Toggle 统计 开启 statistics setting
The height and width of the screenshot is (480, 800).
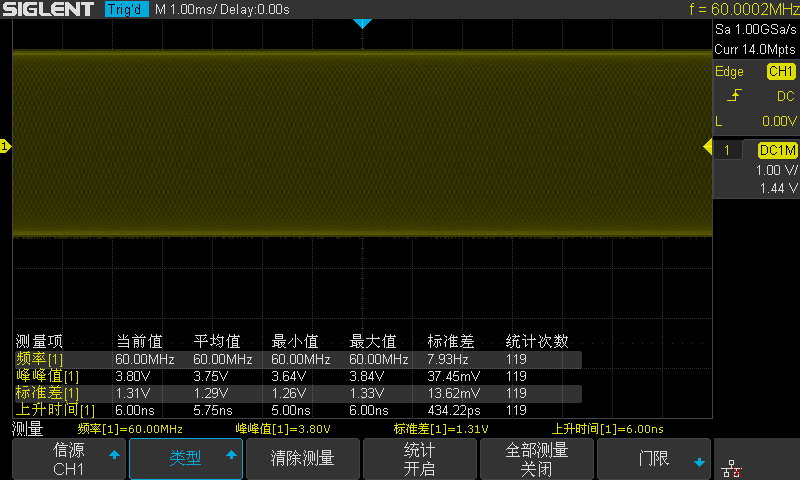pos(419,459)
